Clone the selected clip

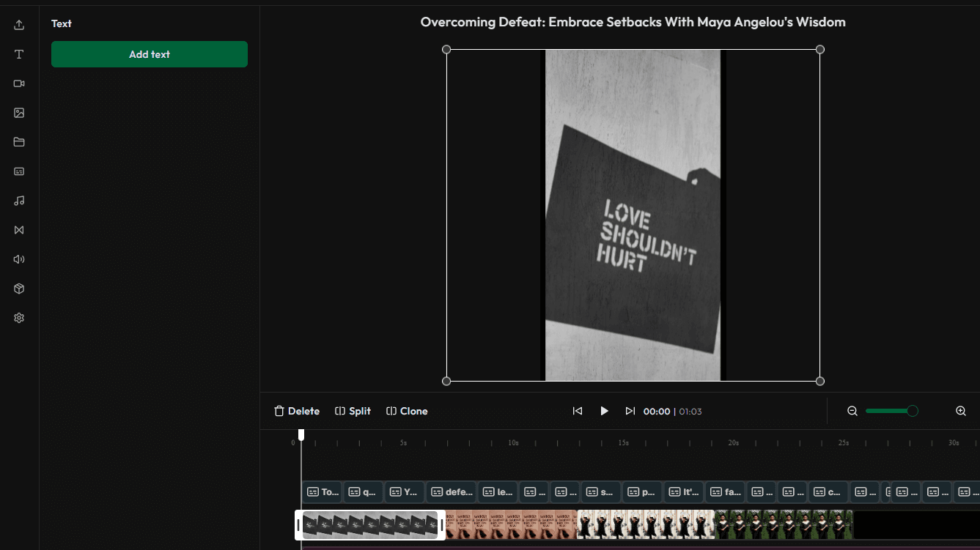coord(407,411)
